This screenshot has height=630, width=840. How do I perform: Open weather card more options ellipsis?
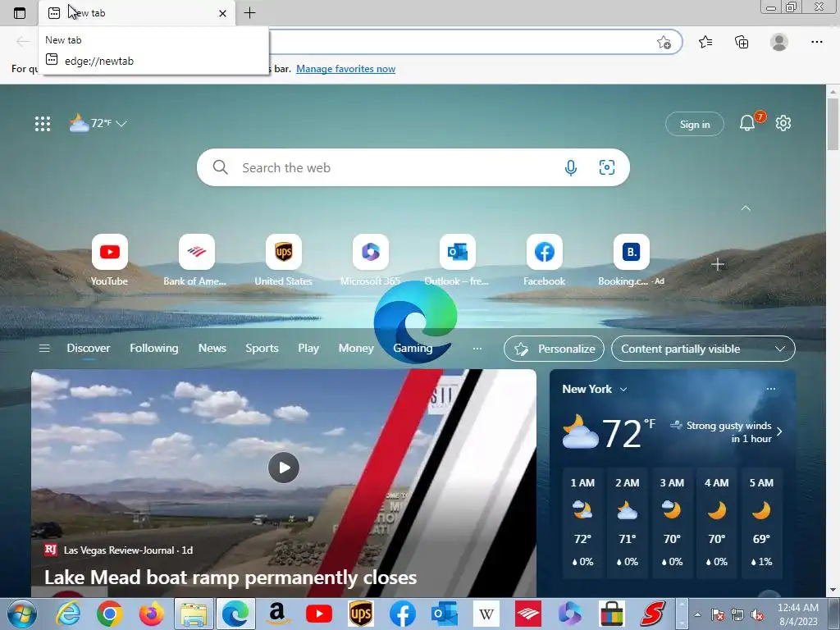[x=771, y=389]
